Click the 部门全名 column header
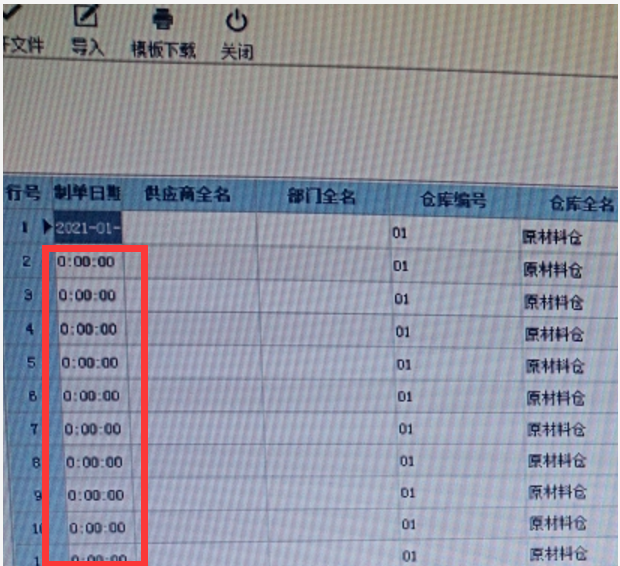 [x=321, y=197]
